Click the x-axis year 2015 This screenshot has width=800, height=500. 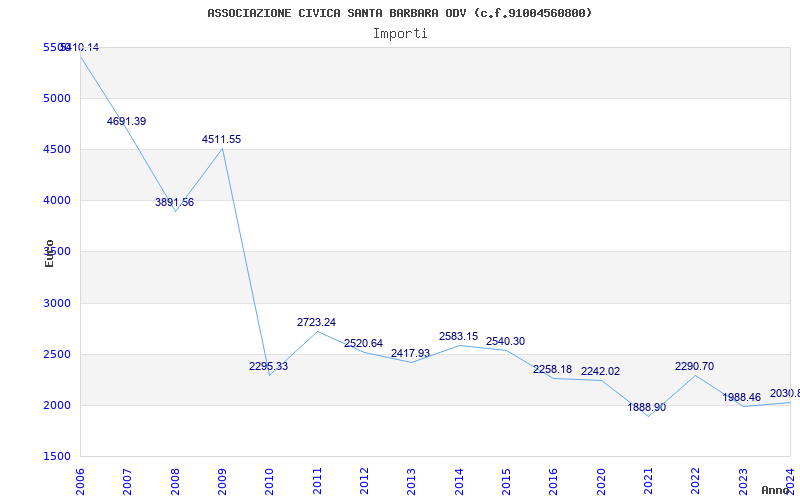point(506,482)
